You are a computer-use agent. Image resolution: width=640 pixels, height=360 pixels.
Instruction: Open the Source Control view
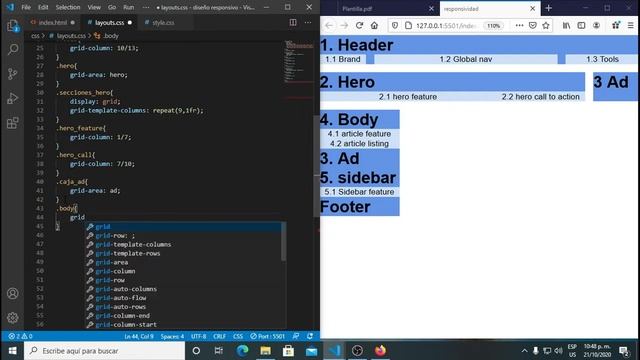13,74
